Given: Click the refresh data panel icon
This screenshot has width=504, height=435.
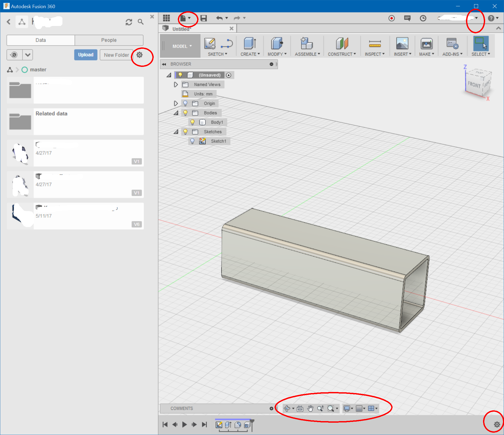Looking at the screenshot, I should click(129, 22).
